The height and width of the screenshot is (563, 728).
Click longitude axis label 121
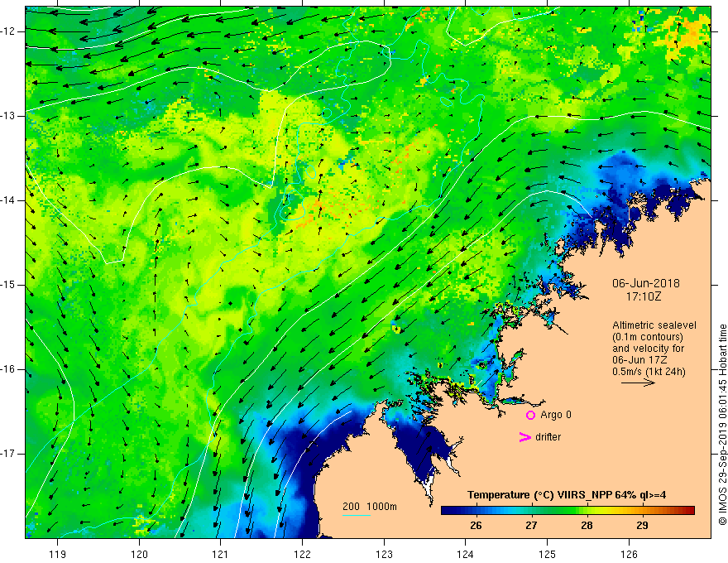221,555
